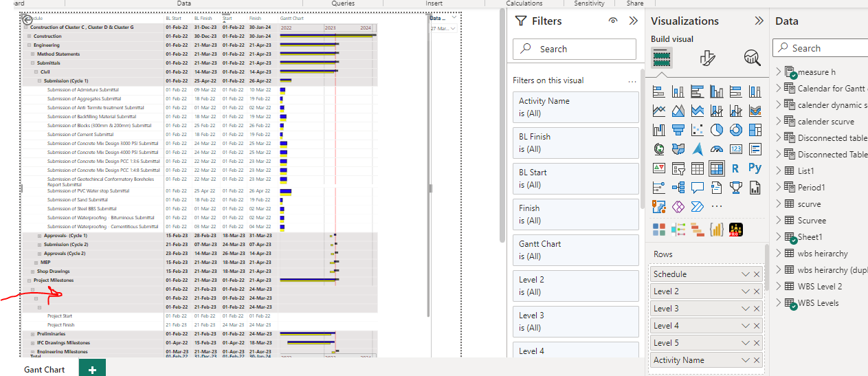The width and height of the screenshot is (868, 376).
Task: Open the Gant Chart page tab
Action: click(x=45, y=370)
